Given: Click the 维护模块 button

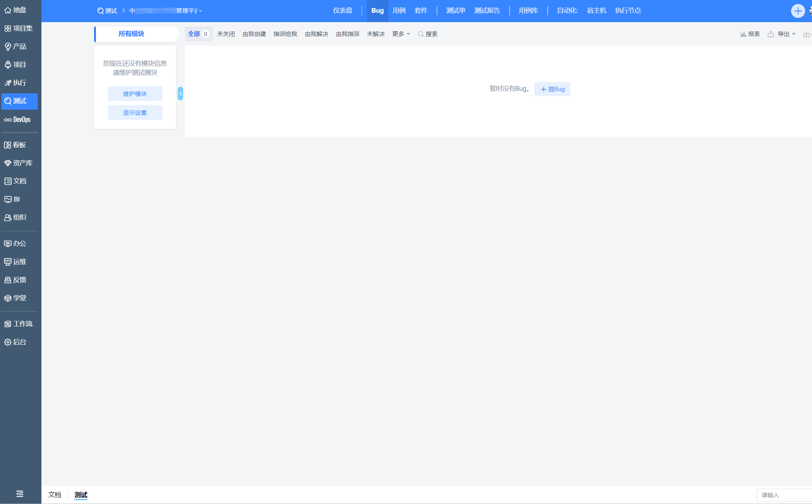Looking at the screenshot, I should (135, 94).
